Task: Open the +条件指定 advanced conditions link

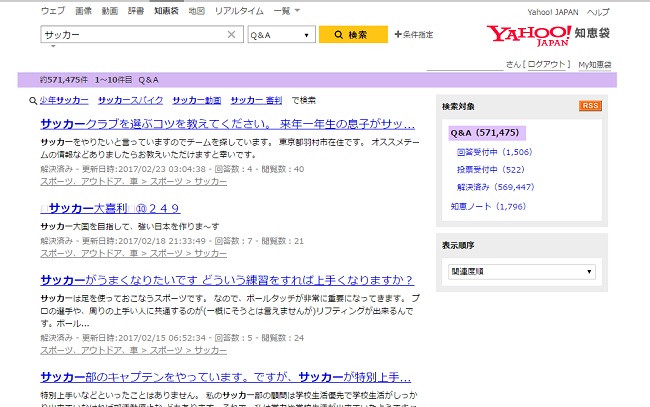Action: pyautogui.click(x=414, y=34)
